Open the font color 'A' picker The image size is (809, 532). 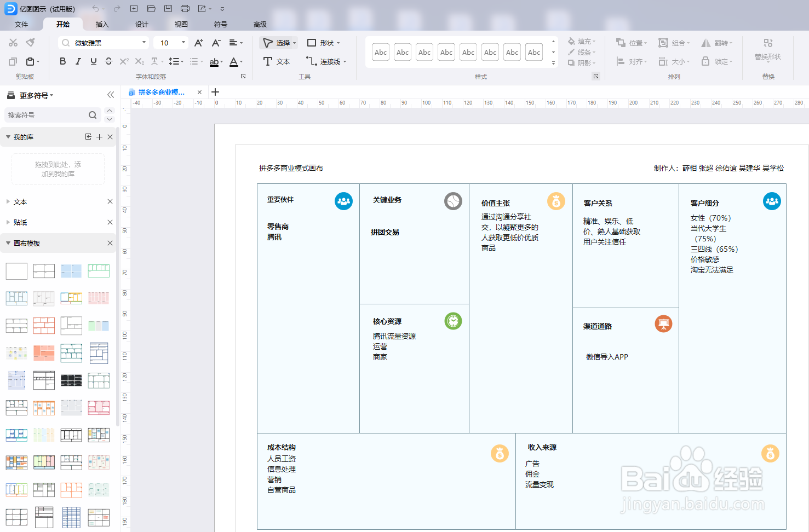[236, 62]
